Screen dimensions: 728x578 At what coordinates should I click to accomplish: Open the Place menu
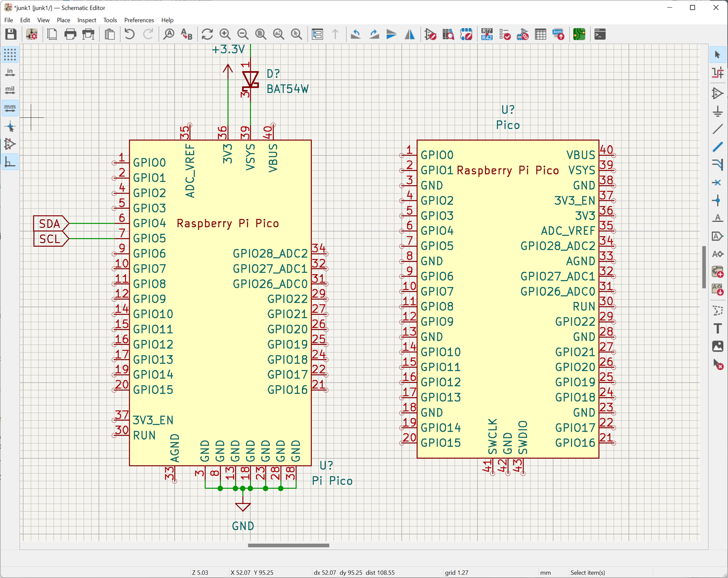tap(63, 20)
